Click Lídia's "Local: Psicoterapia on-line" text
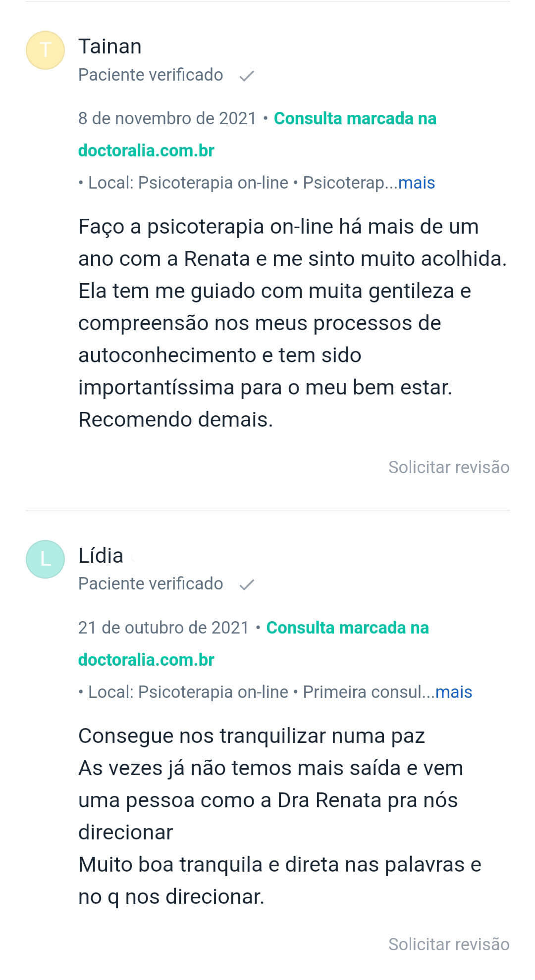Viewport: 535px width, 980px height. coord(188,691)
